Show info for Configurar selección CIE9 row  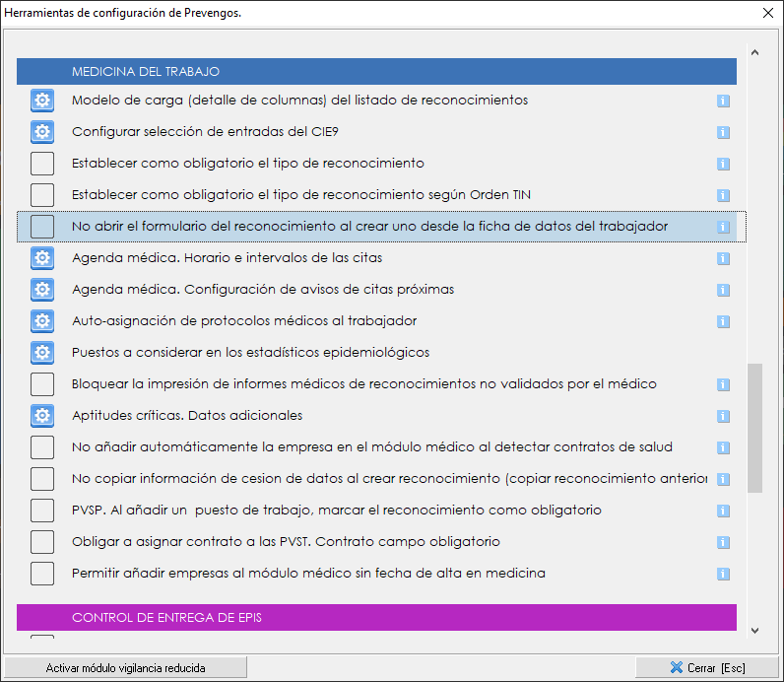pyautogui.click(x=723, y=132)
